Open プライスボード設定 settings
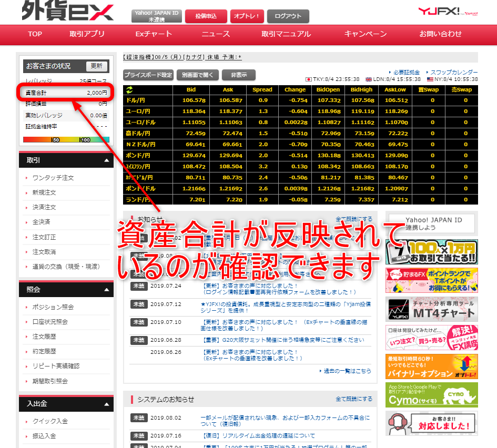Image resolution: width=497 pixels, height=448 pixels. (148, 75)
